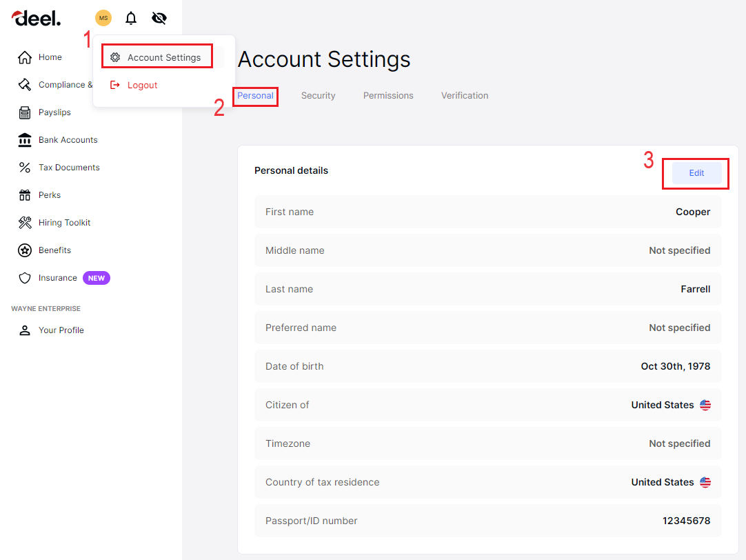The width and height of the screenshot is (746, 560).
Task: Open the notifications bell icon
Action: (x=131, y=18)
